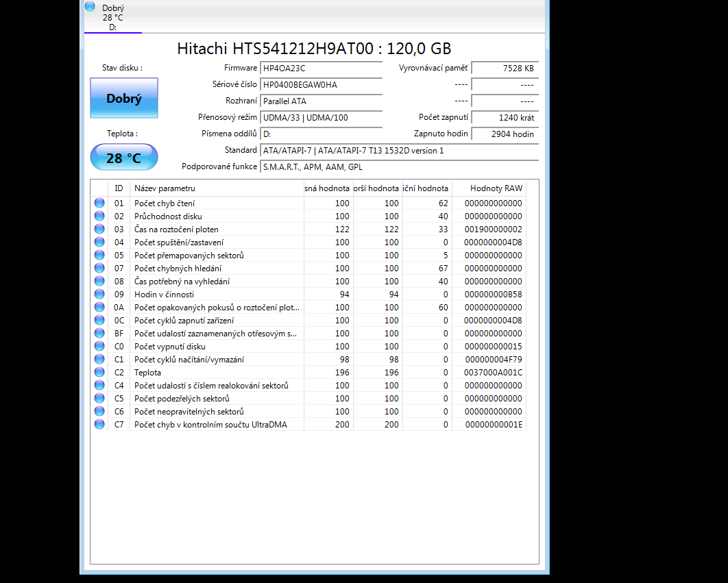Click the status orb for row 0A

(99, 307)
